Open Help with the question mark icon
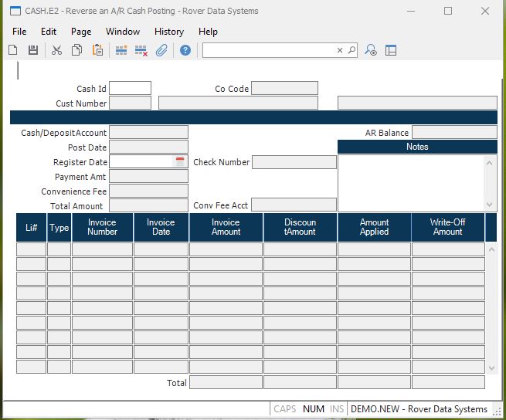The width and height of the screenshot is (506, 420). click(x=185, y=50)
